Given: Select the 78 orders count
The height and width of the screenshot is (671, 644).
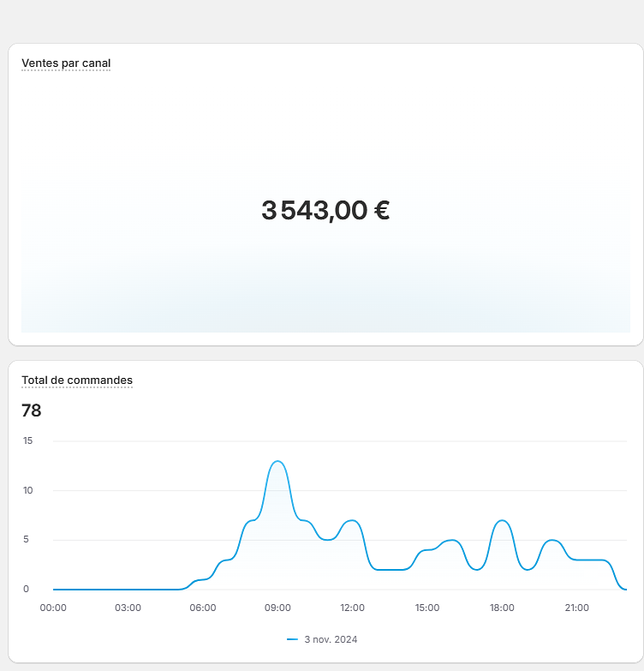Looking at the screenshot, I should [32, 410].
